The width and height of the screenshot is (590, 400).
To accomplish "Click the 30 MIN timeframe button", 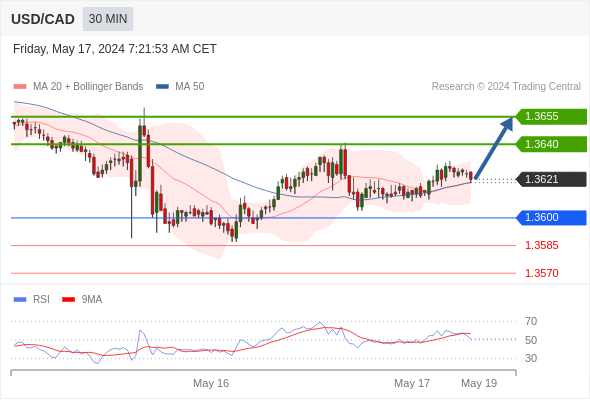I will pyautogui.click(x=108, y=19).
